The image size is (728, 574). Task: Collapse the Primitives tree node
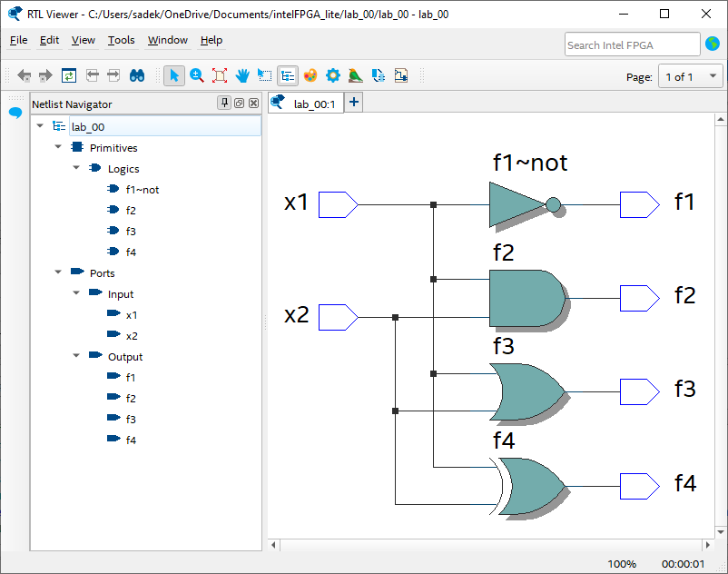pyautogui.click(x=59, y=147)
